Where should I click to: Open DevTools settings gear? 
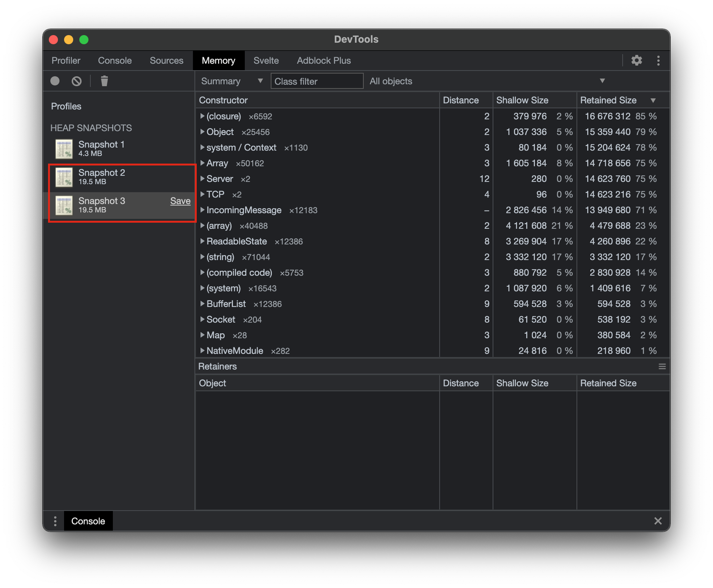(x=636, y=60)
